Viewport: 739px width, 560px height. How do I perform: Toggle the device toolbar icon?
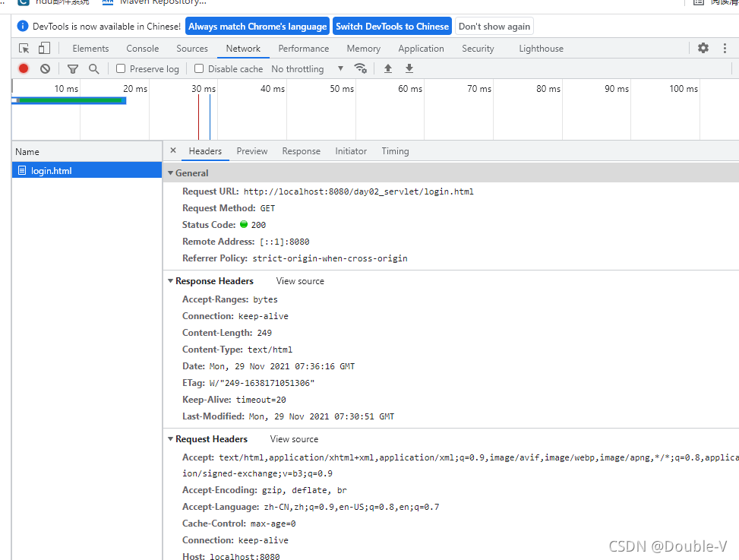click(x=44, y=49)
